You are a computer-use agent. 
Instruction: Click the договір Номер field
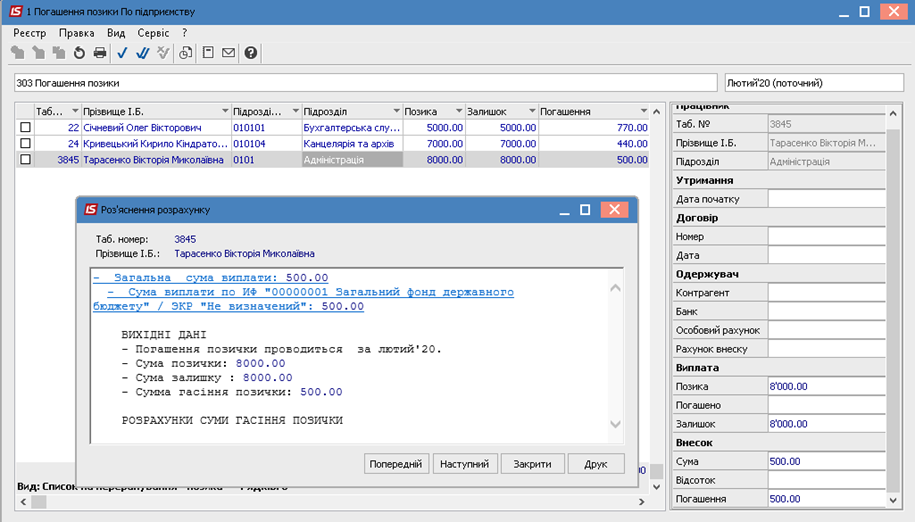827,236
